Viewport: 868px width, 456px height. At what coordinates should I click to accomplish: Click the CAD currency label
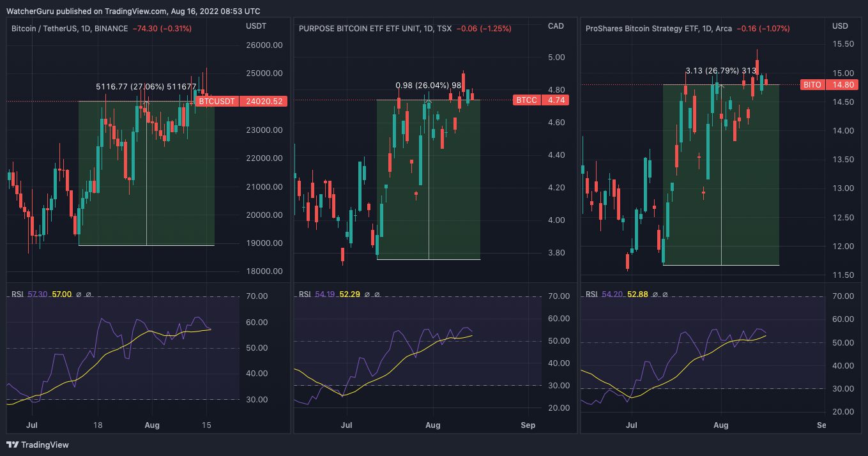pos(556,26)
